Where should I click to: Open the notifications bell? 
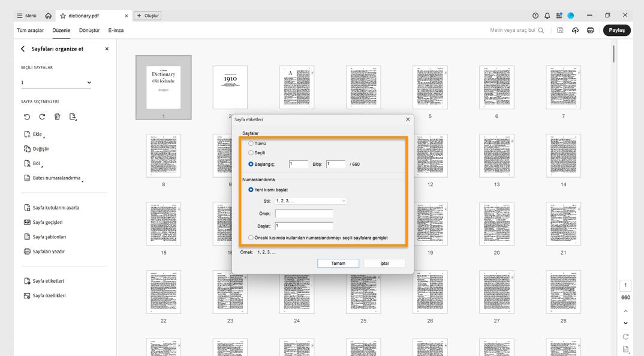(x=547, y=16)
